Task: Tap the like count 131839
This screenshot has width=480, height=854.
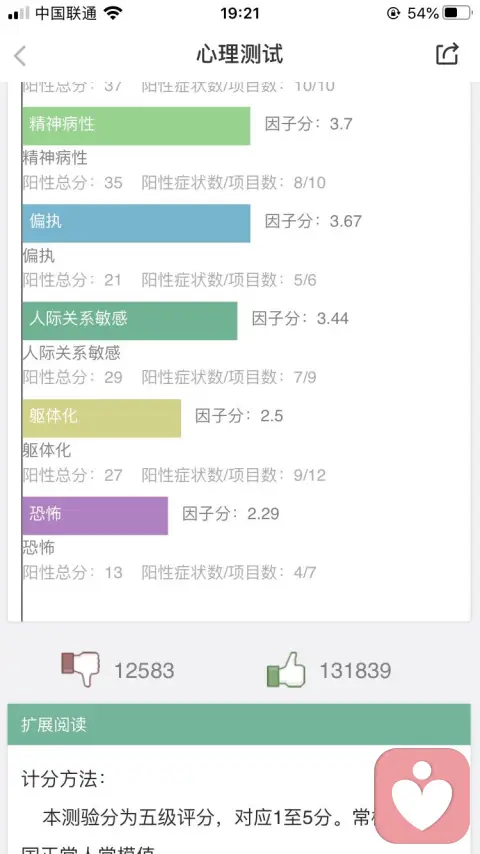Action: point(355,670)
